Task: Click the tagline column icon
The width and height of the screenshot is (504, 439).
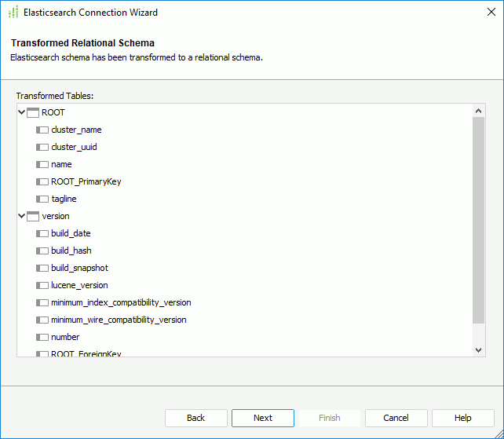Action: click(42, 199)
